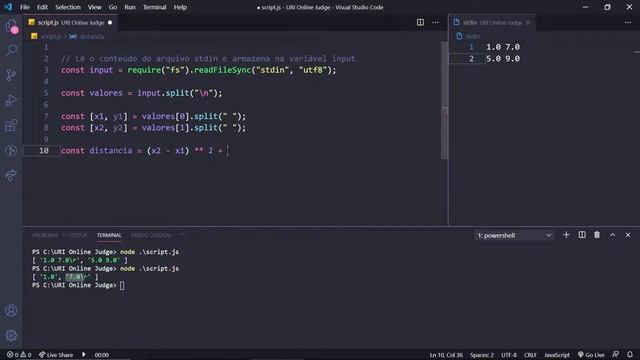Close the terminal panel
This screenshot has height=360, width=640.
(x=628, y=235)
